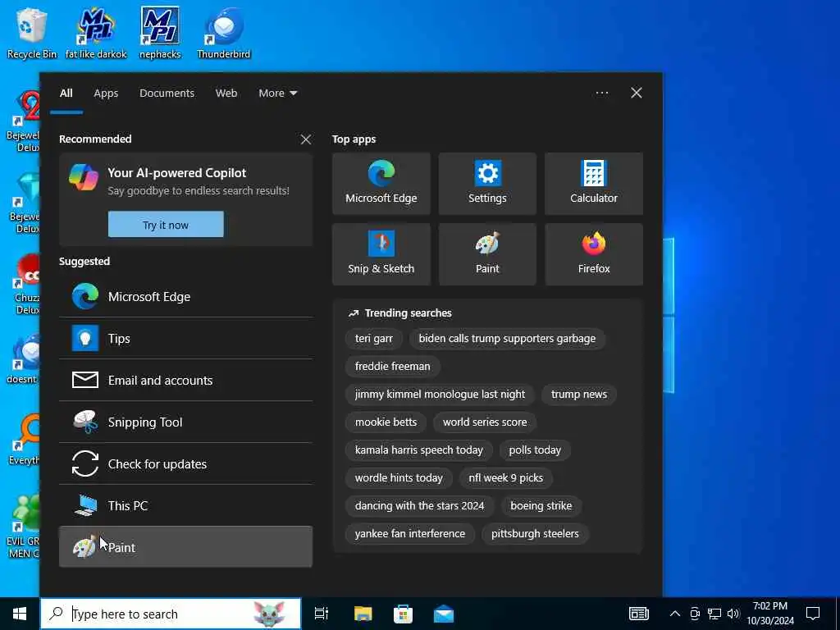Click the taskbar clock and date
Viewport: 840px width, 630px height.
pos(770,614)
